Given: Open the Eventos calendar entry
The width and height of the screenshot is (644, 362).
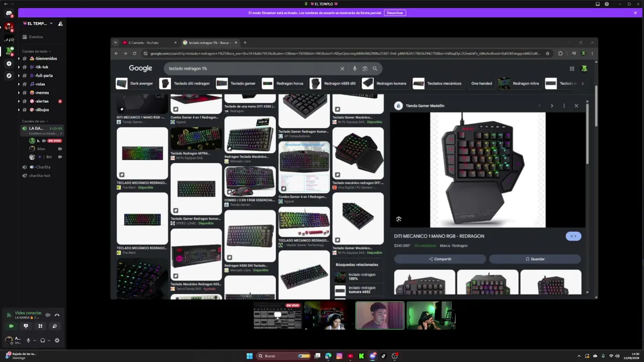Looking at the screenshot, I should tap(42, 37).
